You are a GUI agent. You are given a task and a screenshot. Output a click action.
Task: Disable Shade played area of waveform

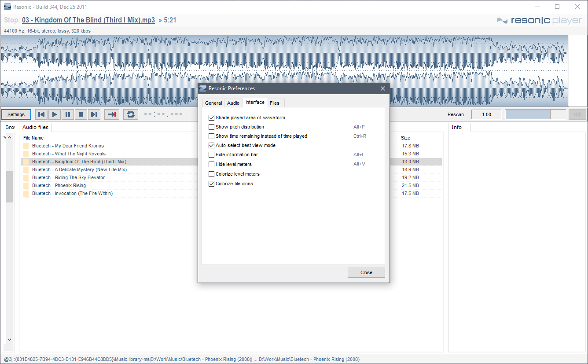coord(212,118)
